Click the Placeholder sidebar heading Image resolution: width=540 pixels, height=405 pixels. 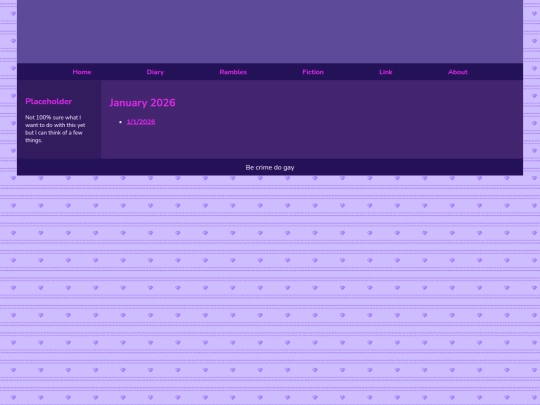pyautogui.click(x=49, y=101)
